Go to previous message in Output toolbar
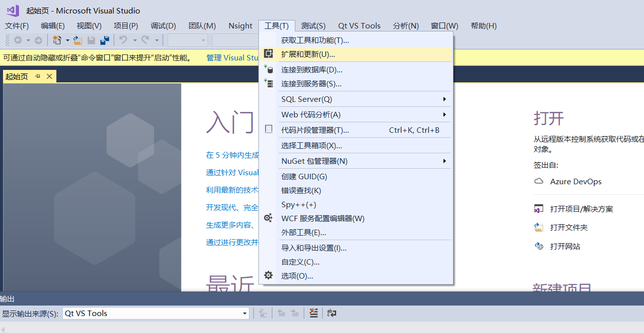Screen dimensions: 644x333 pyautogui.click(x=281, y=313)
